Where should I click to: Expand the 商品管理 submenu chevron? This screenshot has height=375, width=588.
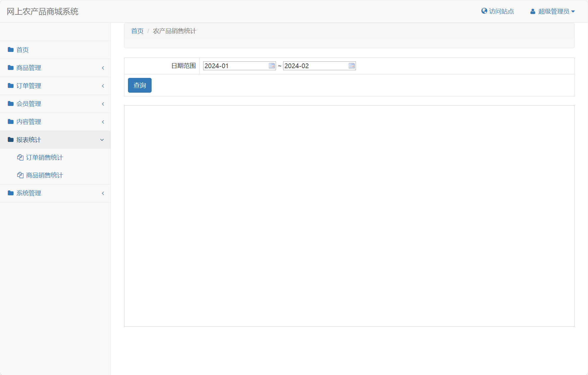coord(103,68)
